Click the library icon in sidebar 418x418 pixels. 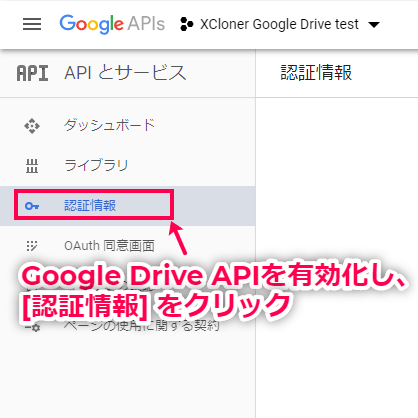[32, 166]
